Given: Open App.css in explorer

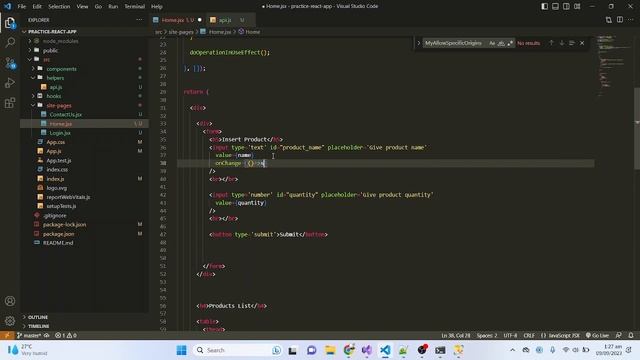Looking at the screenshot, I should click(x=56, y=142).
